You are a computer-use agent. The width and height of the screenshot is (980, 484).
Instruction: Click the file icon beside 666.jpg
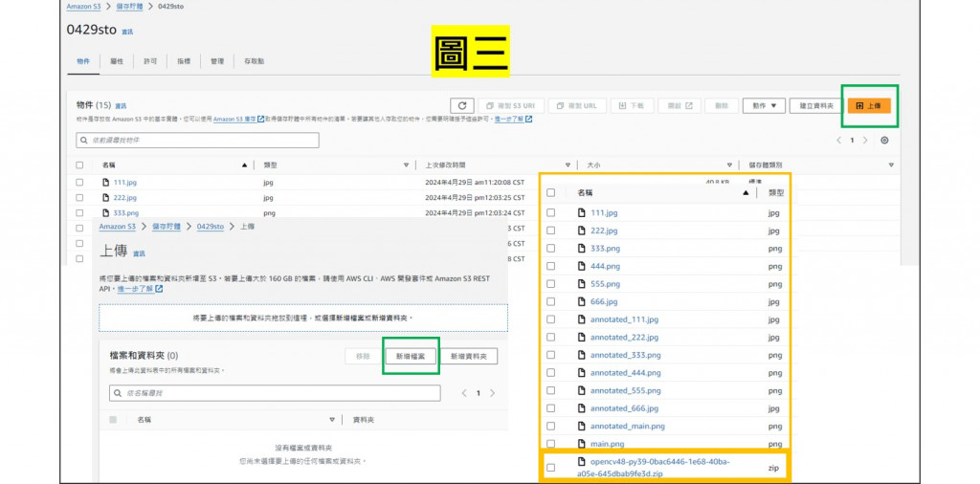[582, 301]
